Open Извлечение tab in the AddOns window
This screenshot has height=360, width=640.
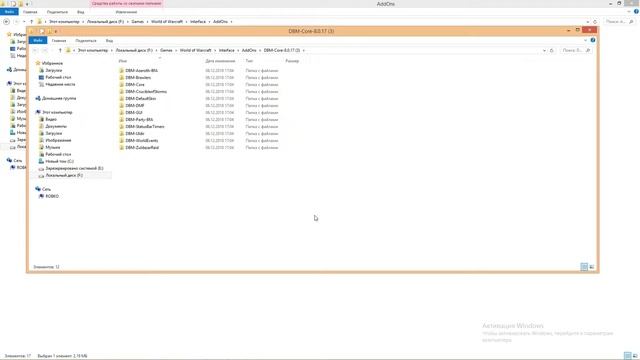pos(126,12)
